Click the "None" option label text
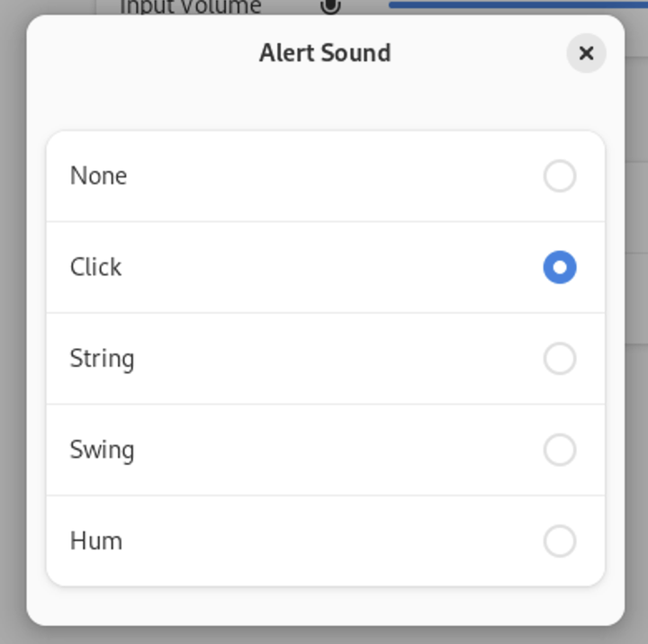 [98, 176]
